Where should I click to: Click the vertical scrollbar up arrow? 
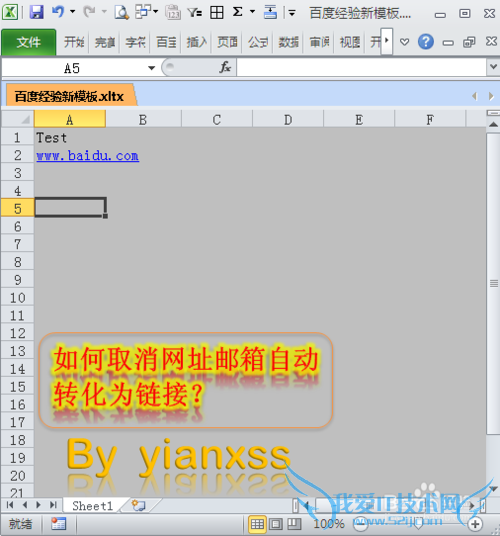tap(493, 124)
